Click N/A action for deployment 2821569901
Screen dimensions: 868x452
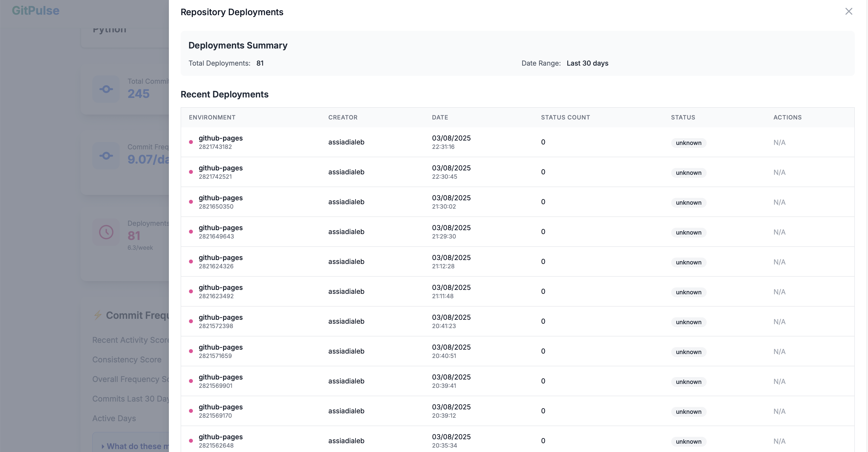[x=779, y=381]
